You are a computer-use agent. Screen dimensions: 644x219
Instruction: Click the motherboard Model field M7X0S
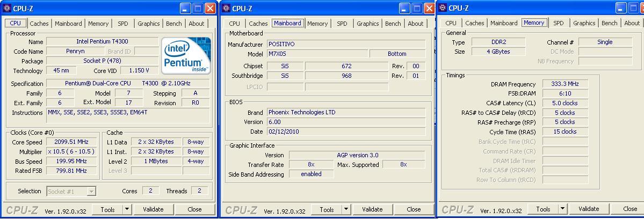pos(317,54)
